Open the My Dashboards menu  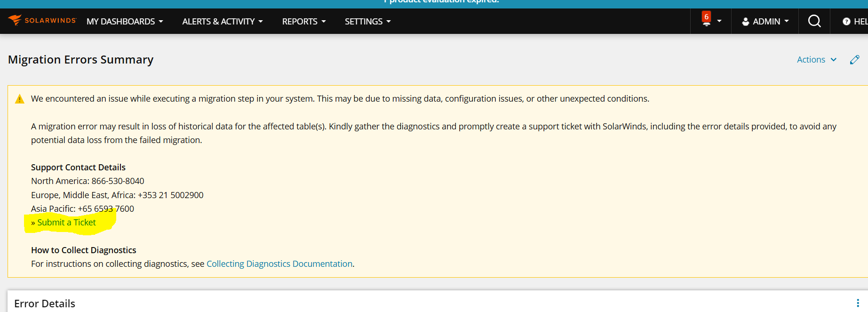click(125, 22)
